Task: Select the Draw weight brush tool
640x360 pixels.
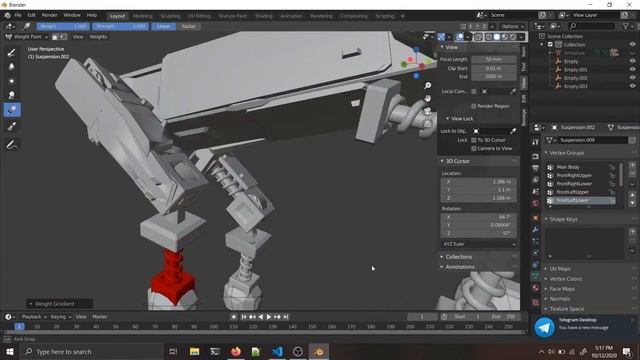Action: click(11, 52)
